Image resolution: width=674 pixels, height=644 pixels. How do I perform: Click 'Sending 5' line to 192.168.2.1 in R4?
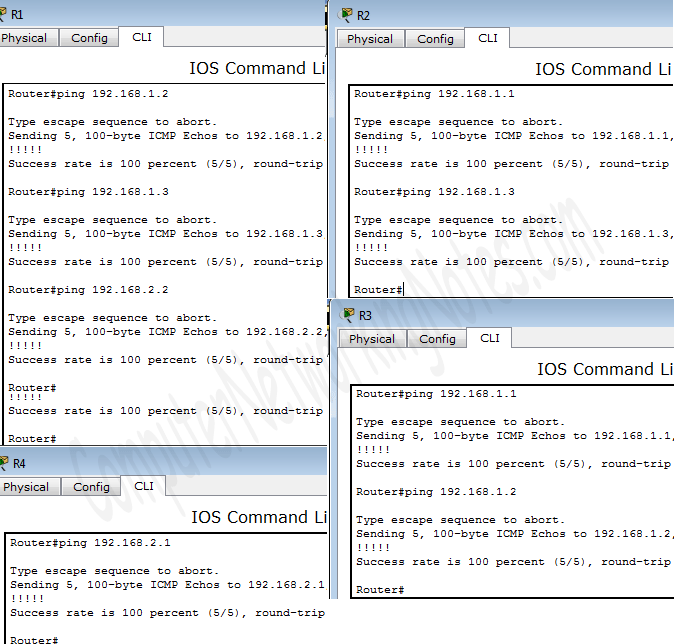coord(168,585)
